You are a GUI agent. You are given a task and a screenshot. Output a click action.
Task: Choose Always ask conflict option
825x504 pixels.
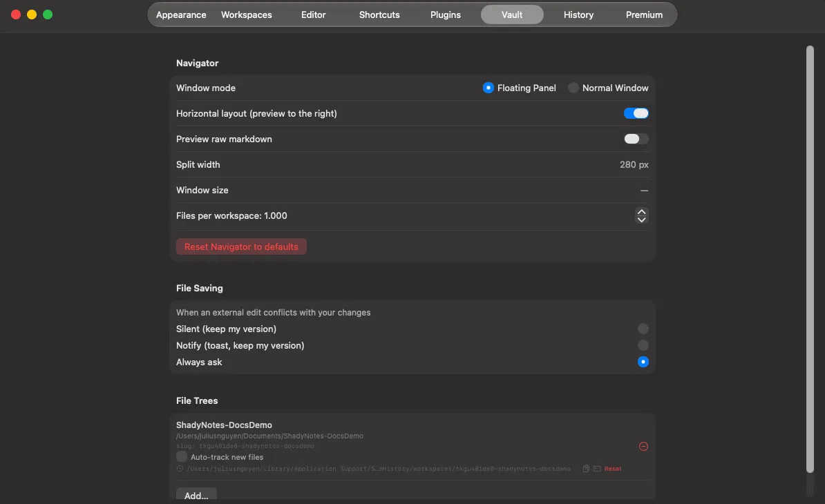(643, 362)
